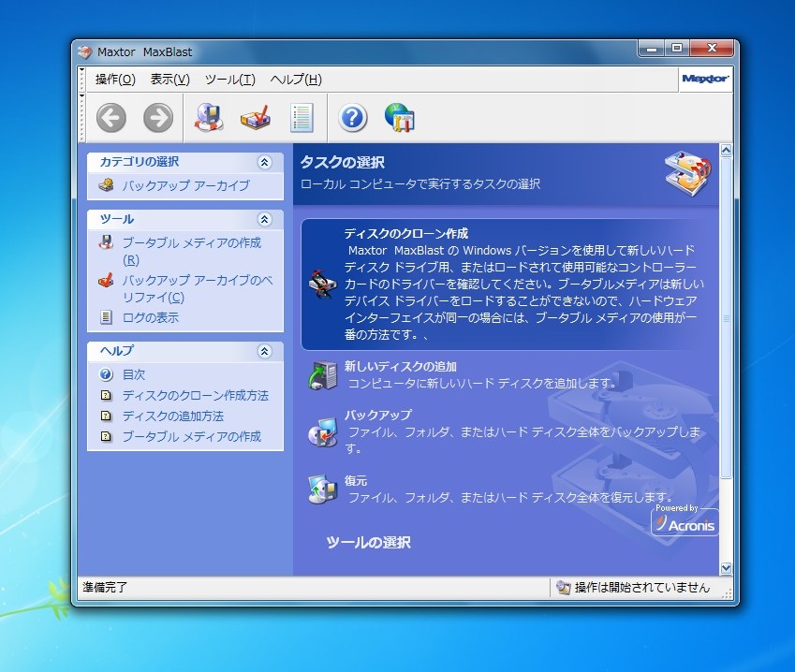Click the verify backup archive toolbar icon
The image size is (795, 672).
[x=255, y=118]
